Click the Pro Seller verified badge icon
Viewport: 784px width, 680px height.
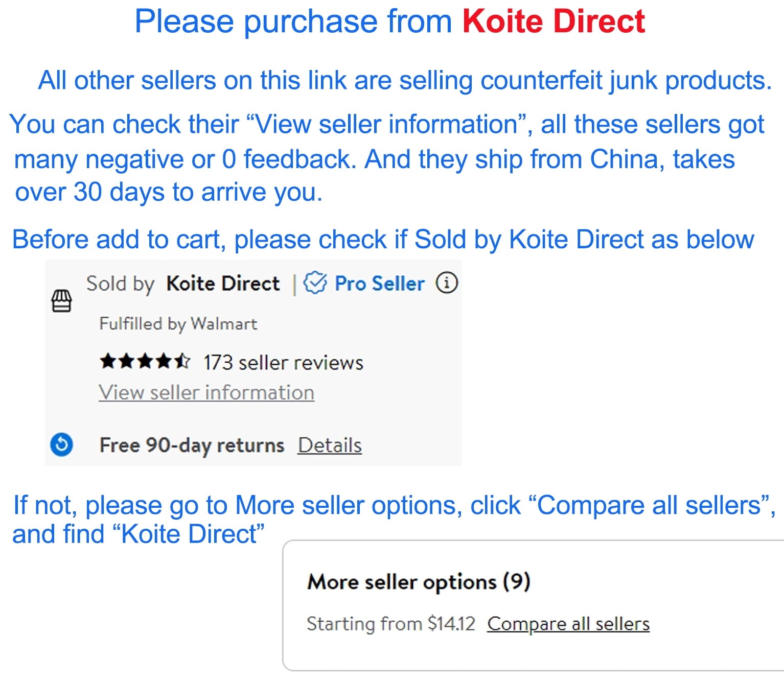pos(315,283)
